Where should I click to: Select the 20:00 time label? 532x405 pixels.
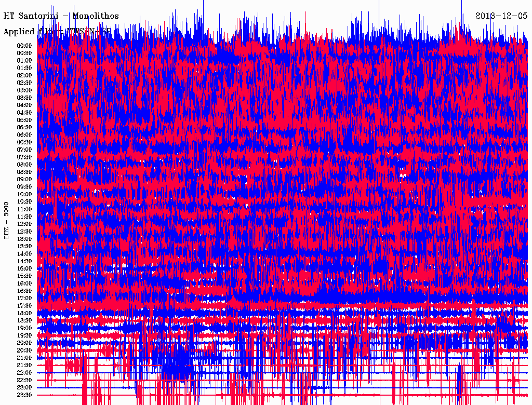24,343
